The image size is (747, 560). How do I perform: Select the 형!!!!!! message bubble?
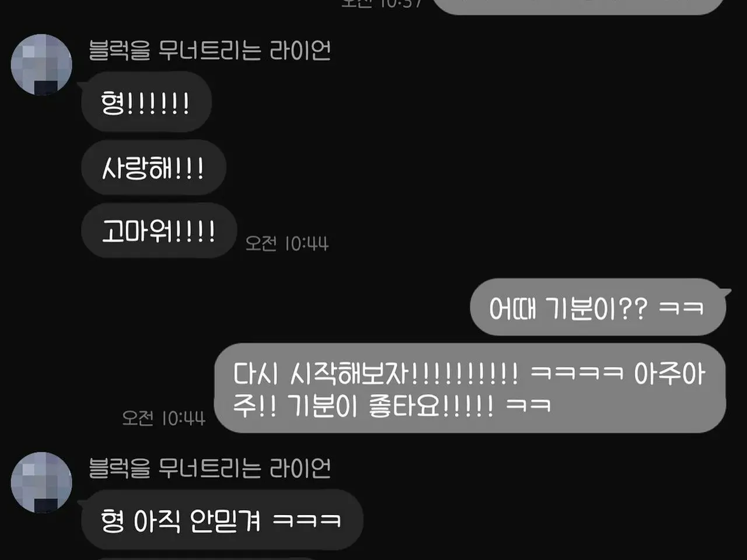pyautogui.click(x=146, y=103)
